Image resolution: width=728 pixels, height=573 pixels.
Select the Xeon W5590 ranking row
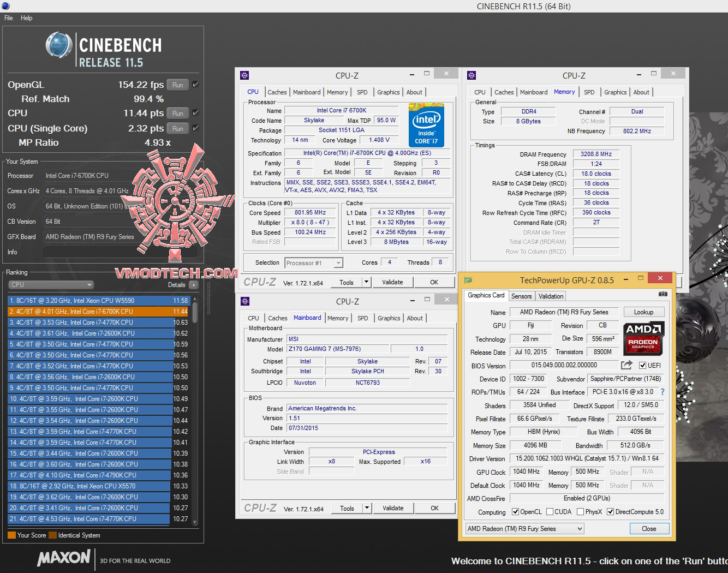coord(98,301)
